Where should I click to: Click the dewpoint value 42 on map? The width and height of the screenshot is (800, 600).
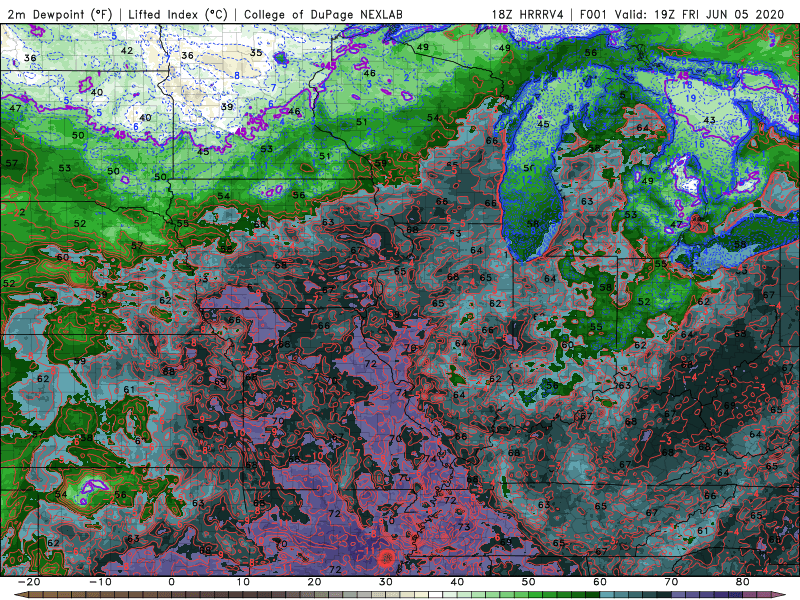pos(127,51)
